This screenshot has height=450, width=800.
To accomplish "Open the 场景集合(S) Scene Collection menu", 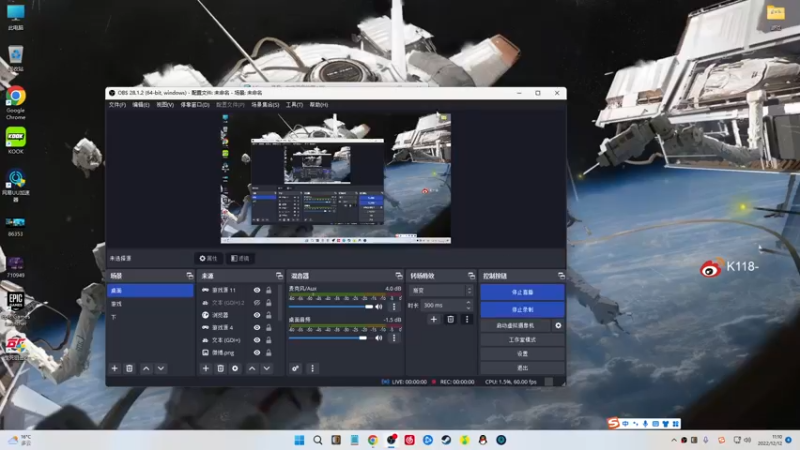I will (x=265, y=105).
